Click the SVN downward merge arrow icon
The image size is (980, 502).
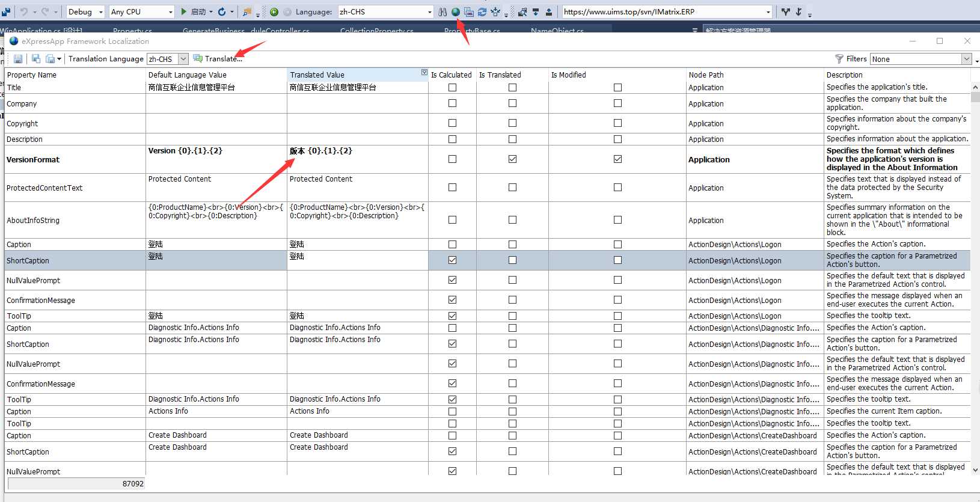point(798,11)
